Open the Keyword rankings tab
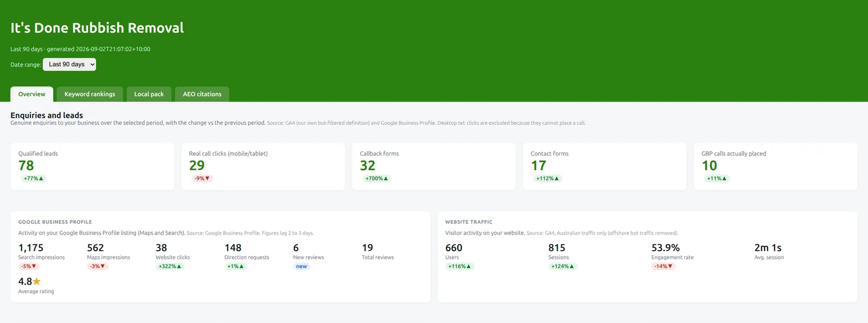The image size is (868, 323). 90,94
